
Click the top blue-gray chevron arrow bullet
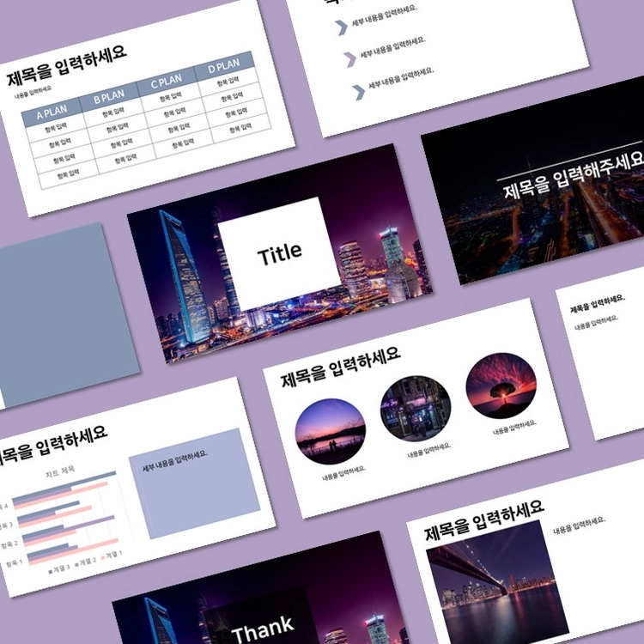(341, 28)
